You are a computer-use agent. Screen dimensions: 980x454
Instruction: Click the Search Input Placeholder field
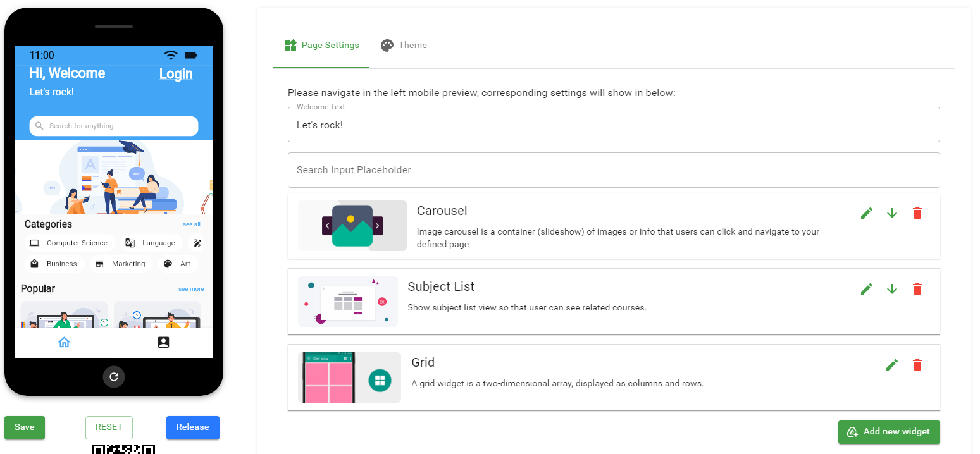click(x=613, y=170)
